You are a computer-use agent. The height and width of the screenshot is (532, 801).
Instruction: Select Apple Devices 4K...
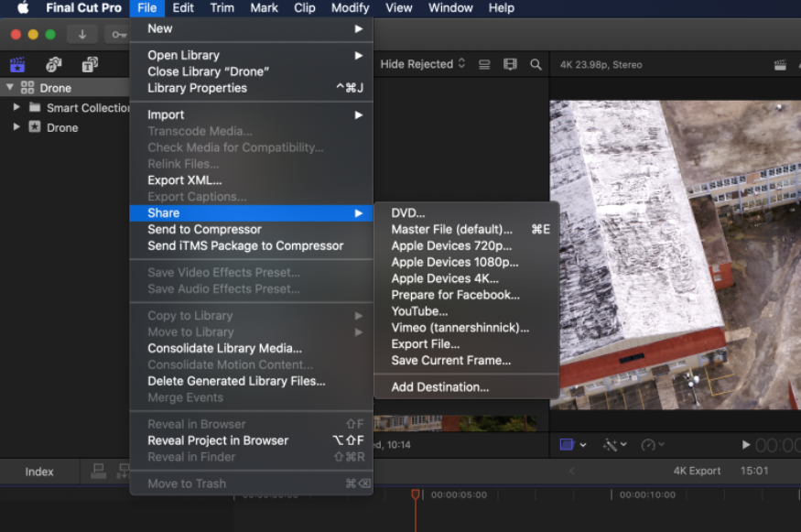466,278
